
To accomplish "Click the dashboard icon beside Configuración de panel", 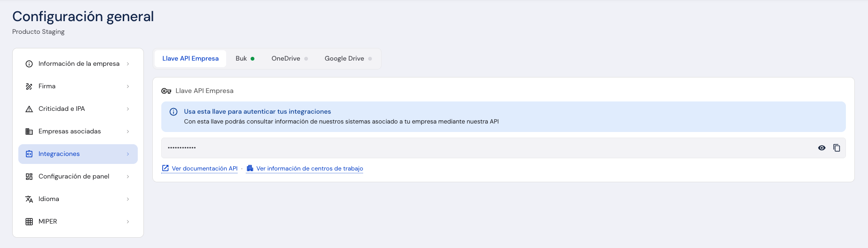I will [29, 177].
